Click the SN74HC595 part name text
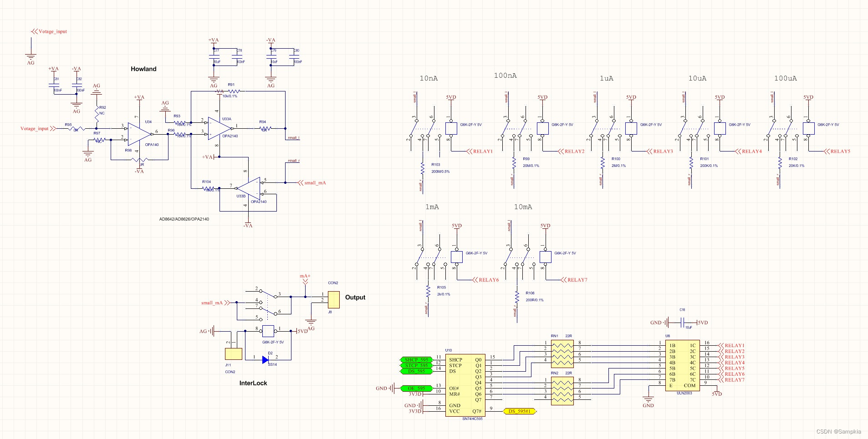Viewport: 868px width, 439px height. pos(472,419)
